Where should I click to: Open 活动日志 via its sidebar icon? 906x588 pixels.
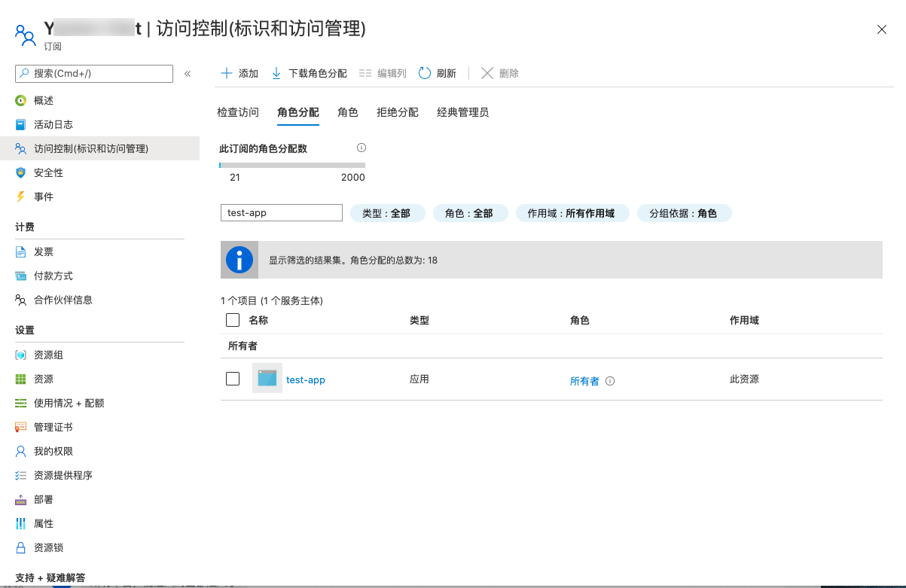(20, 124)
